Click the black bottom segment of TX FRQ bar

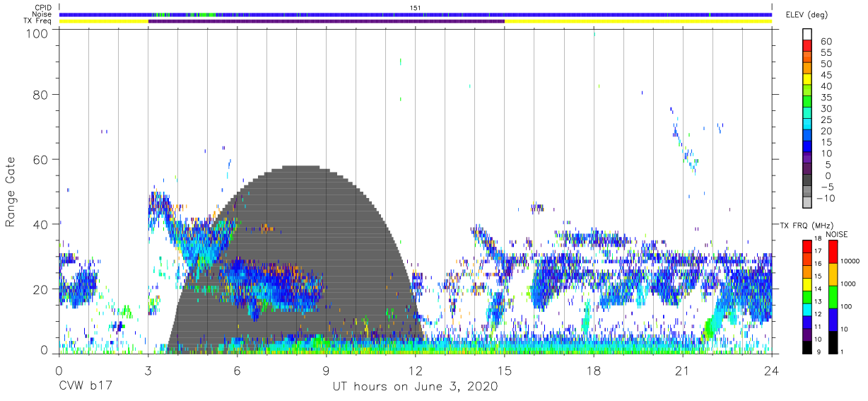click(807, 347)
